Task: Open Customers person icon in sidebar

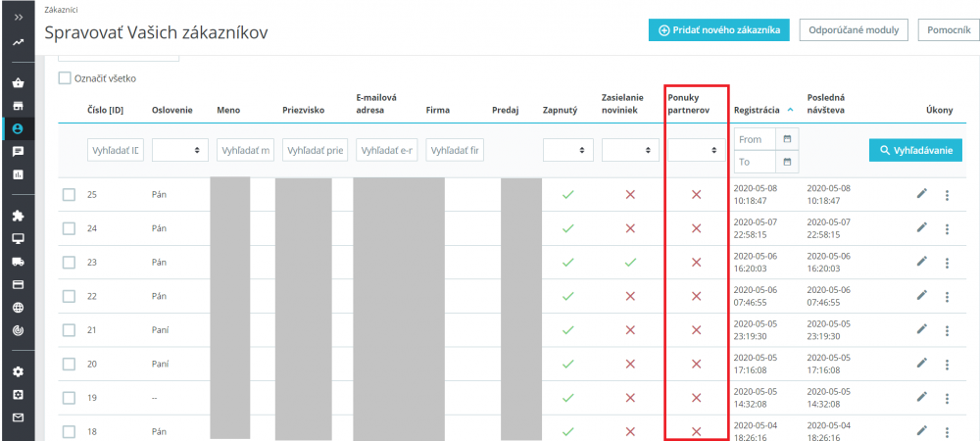Action: pyautogui.click(x=18, y=128)
